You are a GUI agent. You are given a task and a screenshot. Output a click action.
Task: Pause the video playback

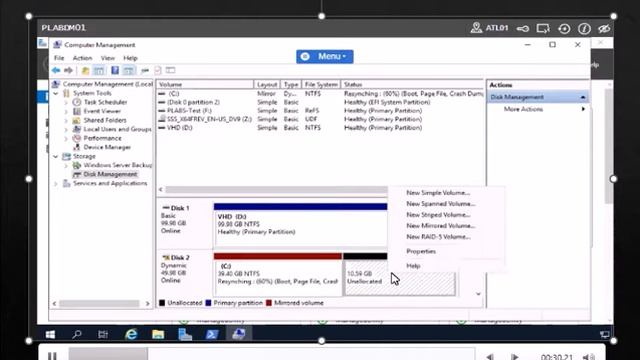pos(52,356)
